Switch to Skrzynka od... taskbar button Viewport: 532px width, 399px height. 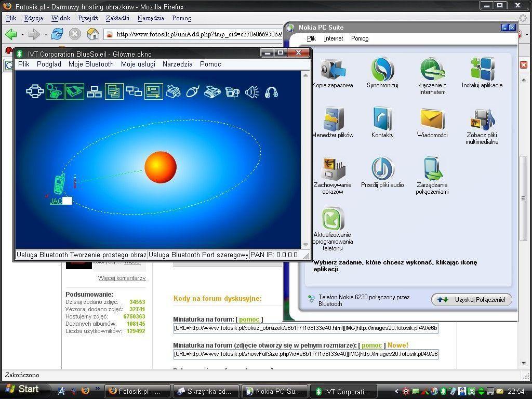point(206,391)
